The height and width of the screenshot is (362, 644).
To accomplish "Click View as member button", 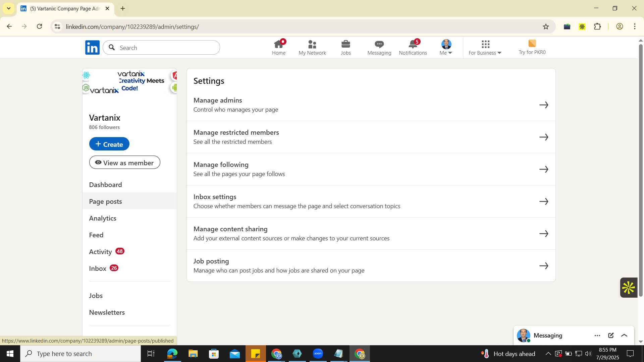I will click(x=125, y=162).
